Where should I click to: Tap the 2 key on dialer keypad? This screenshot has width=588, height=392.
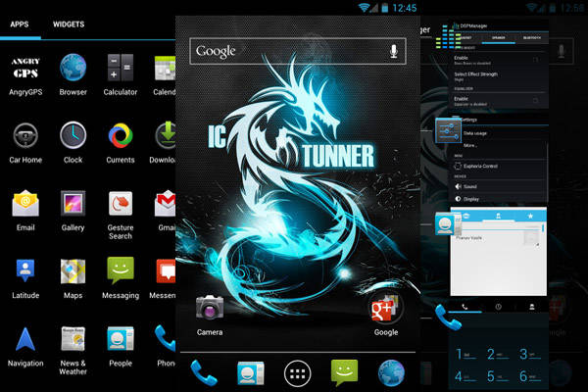click(x=497, y=354)
